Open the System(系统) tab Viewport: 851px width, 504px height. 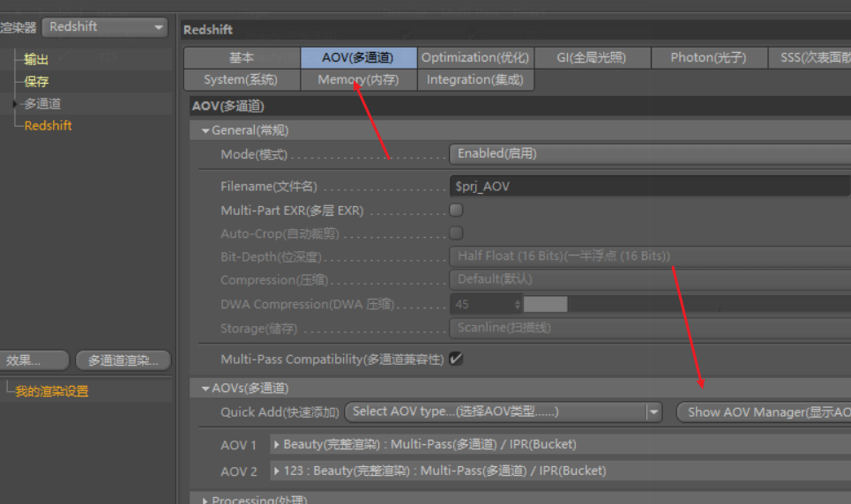coord(242,80)
